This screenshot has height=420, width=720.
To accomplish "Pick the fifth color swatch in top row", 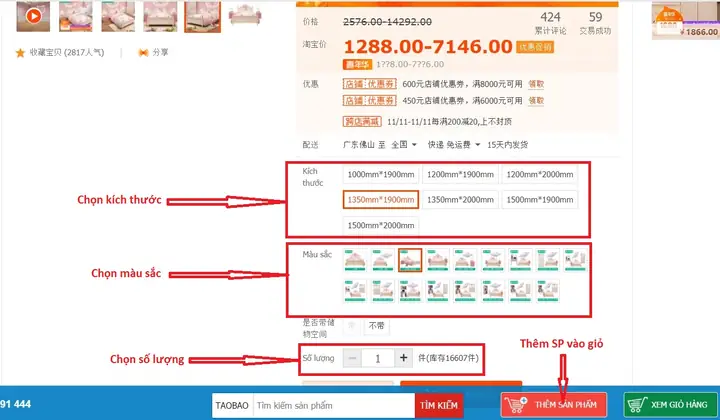I will tap(465, 260).
